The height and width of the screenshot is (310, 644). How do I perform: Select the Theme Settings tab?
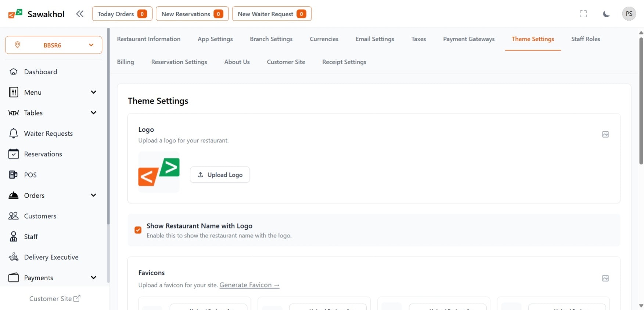tap(533, 39)
